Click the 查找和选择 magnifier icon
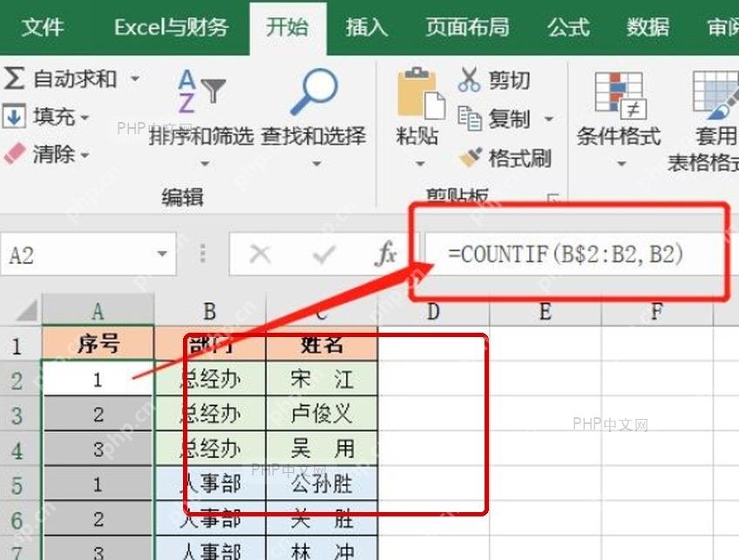 [x=314, y=91]
